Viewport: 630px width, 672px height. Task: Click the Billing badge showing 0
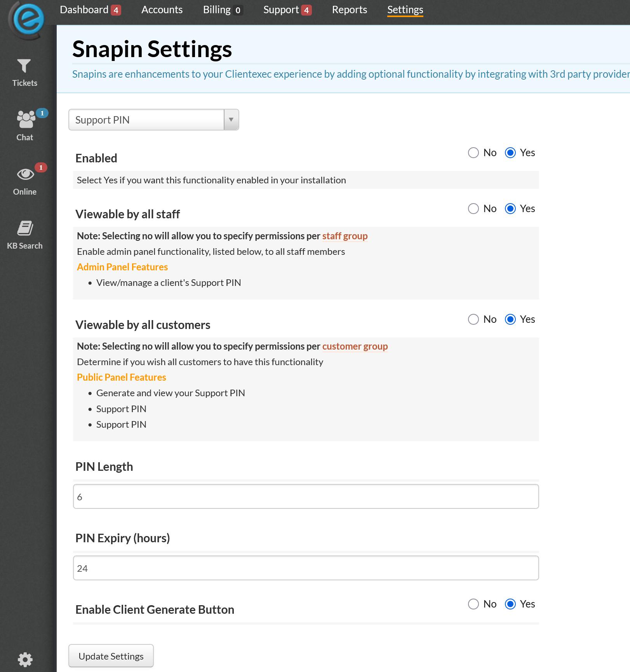(x=238, y=10)
